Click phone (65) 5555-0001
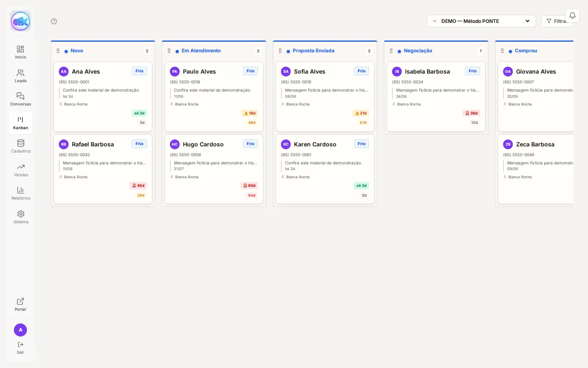This screenshot has height=368, width=588. [x=74, y=82]
